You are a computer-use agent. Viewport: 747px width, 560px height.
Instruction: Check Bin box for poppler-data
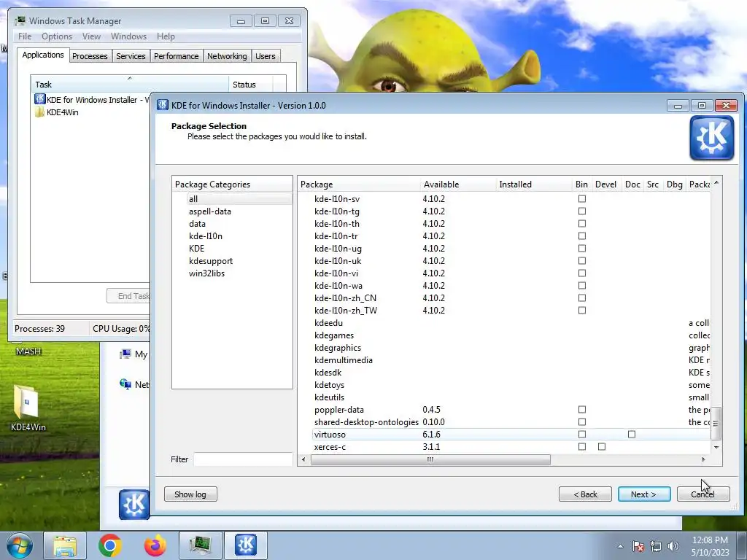click(x=581, y=410)
